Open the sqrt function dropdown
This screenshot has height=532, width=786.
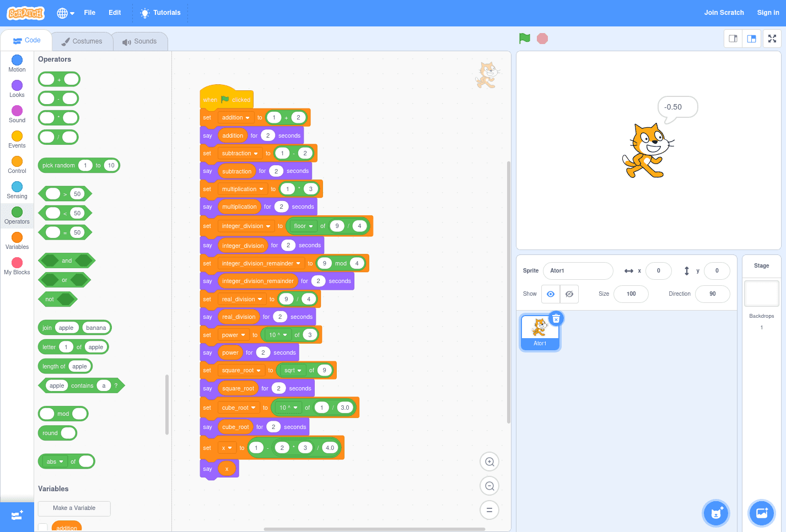tap(293, 371)
